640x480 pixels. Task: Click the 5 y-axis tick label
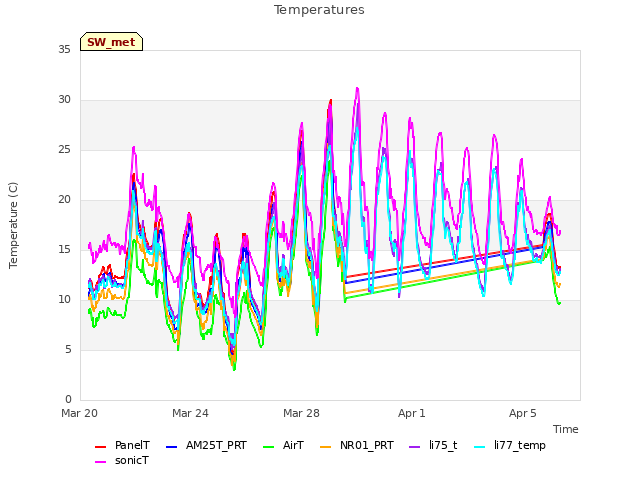68,350
